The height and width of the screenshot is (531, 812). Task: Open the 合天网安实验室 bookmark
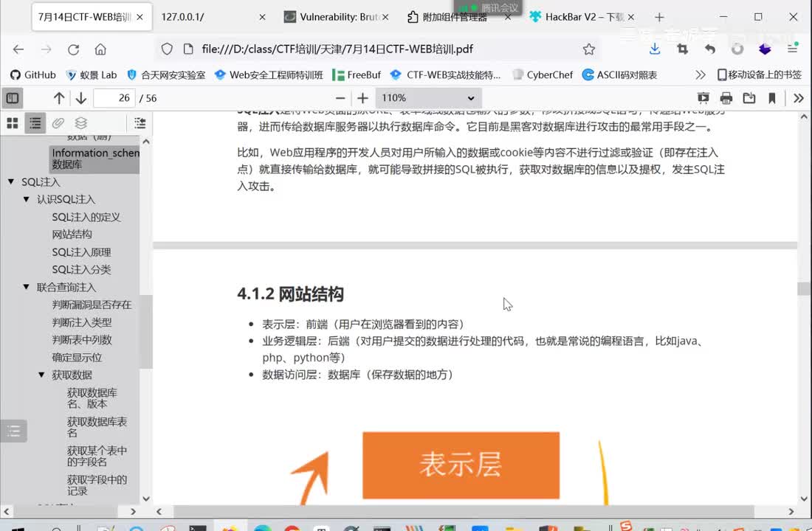click(x=166, y=74)
